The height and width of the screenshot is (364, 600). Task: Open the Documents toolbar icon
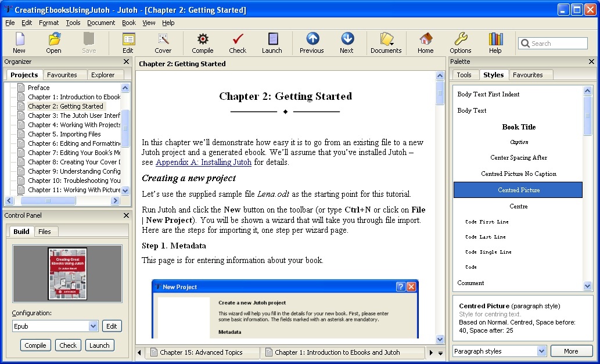[386, 42]
